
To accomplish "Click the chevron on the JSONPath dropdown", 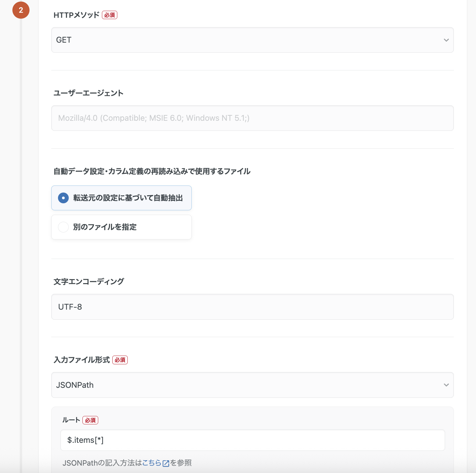I will pyautogui.click(x=446, y=385).
